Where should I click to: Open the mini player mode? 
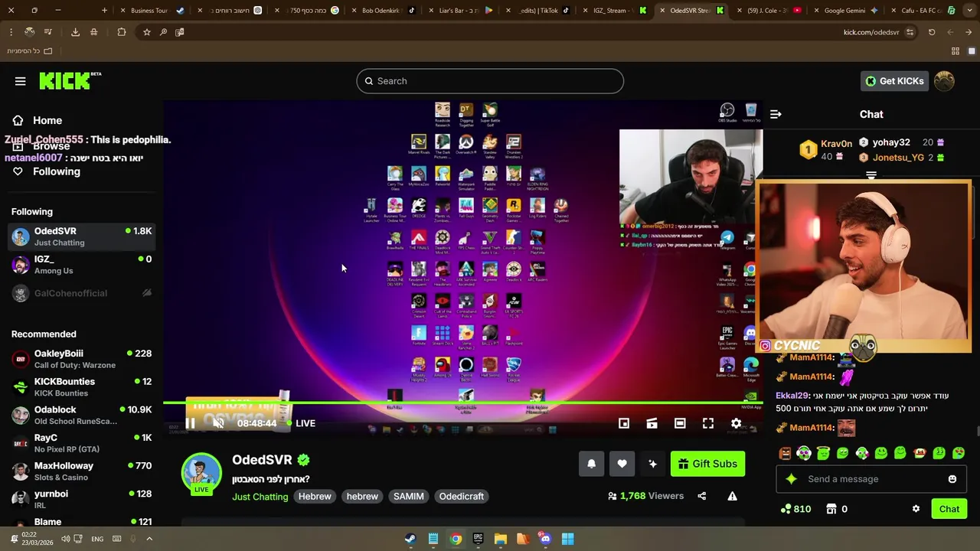[x=624, y=423]
